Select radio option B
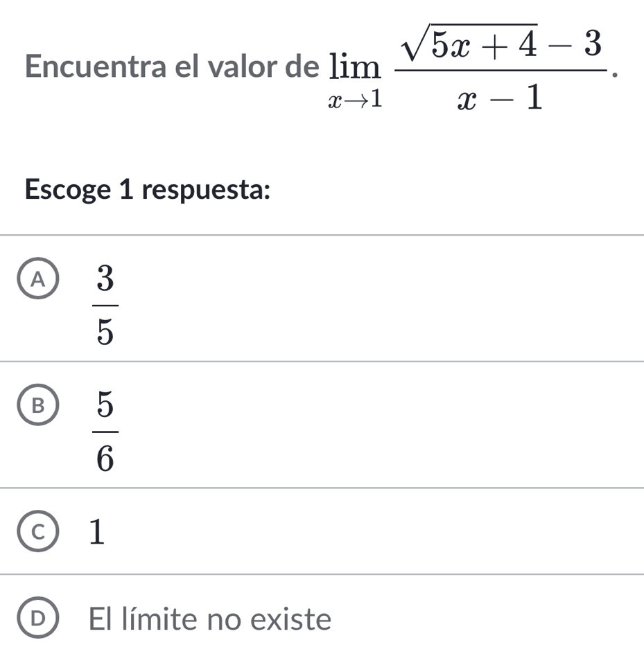Image resolution: width=644 pixels, height=656 pixels. [39, 407]
